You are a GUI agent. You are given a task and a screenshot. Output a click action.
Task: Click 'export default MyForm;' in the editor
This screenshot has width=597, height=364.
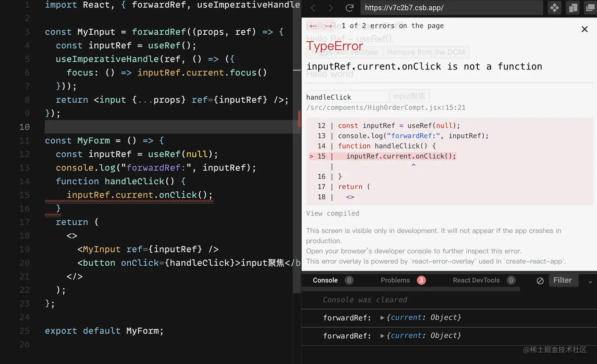click(x=104, y=331)
